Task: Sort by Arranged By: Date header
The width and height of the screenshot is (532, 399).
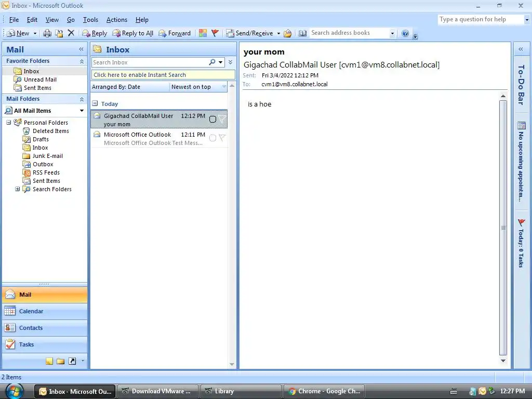Action: [x=130, y=87]
